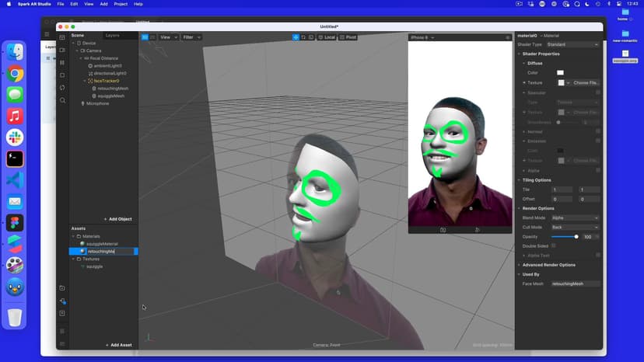The width and height of the screenshot is (644, 362).
Task: Select the Microphone scene object
Action: pyautogui.click(x=97, y=103)
